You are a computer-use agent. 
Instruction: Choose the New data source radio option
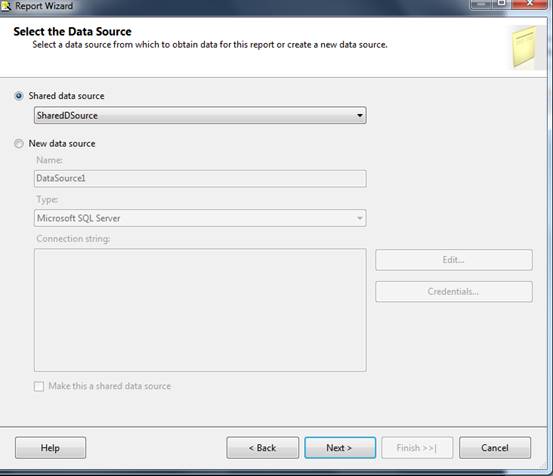19,144
